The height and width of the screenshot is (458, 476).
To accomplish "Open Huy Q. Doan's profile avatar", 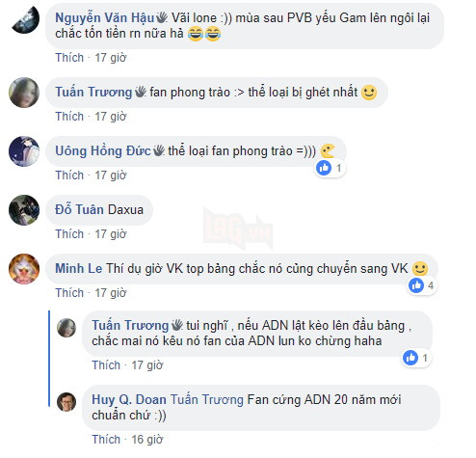I will point(66,401).
